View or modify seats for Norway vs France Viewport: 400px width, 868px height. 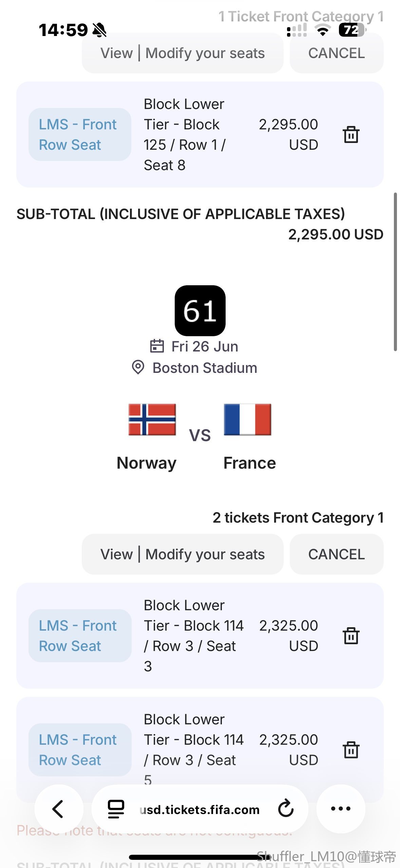183,554
